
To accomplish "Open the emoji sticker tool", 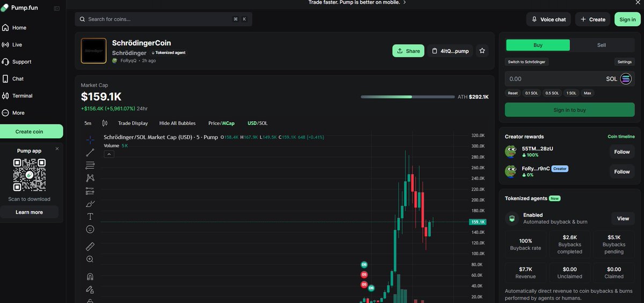I will coord(90,230).
